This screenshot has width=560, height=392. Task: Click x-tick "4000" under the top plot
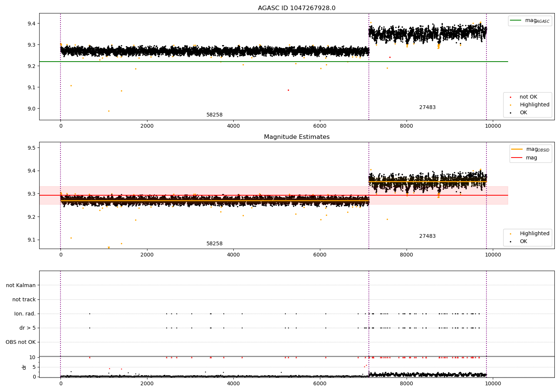pyautogui.click(x=233, y=126)
